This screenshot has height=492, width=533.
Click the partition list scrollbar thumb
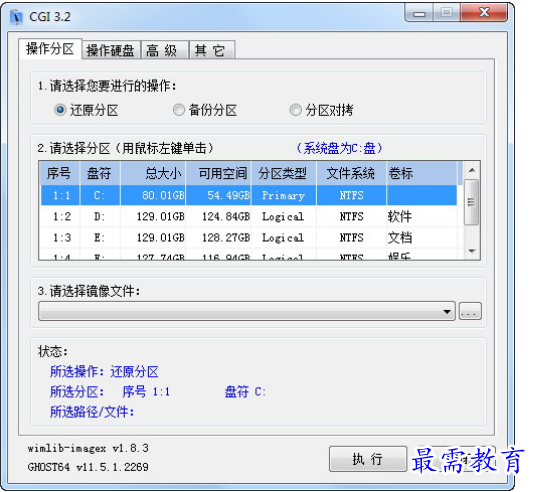click(x=471, y=202)
